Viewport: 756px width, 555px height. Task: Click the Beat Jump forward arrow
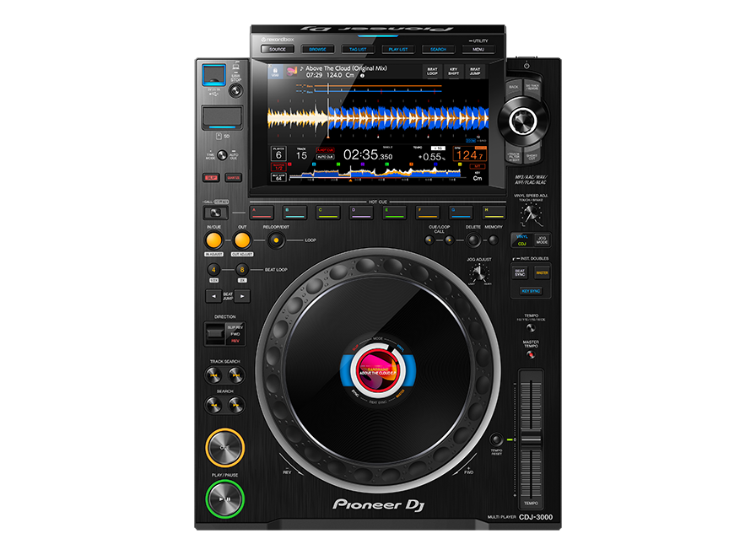click(241, 296)
